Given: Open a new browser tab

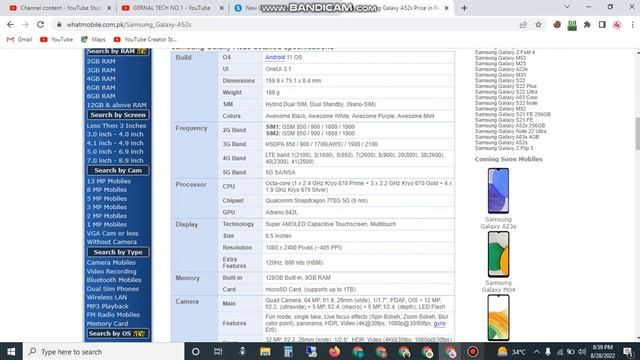Looking at the screenshot, I should pos(464,8).
